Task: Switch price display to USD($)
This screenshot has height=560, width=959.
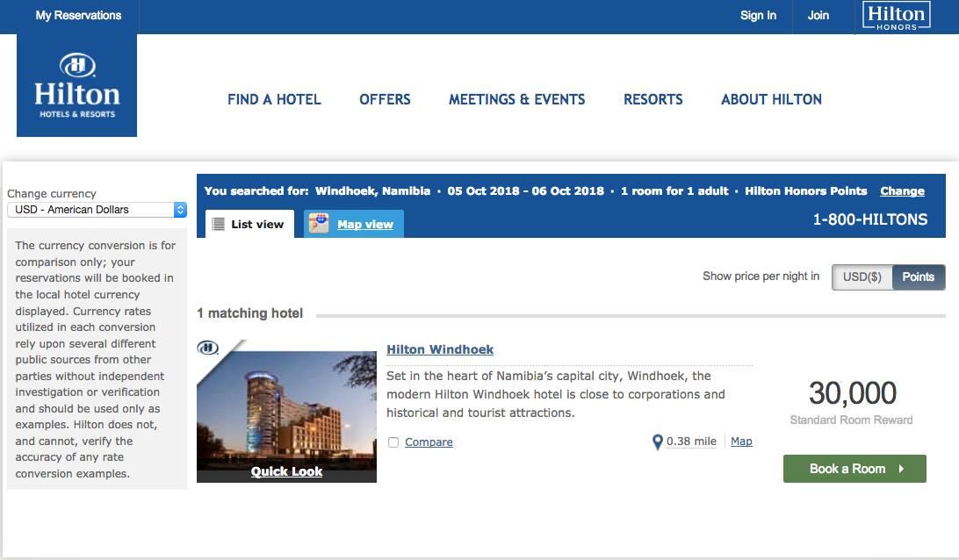Action: [862, 276]
